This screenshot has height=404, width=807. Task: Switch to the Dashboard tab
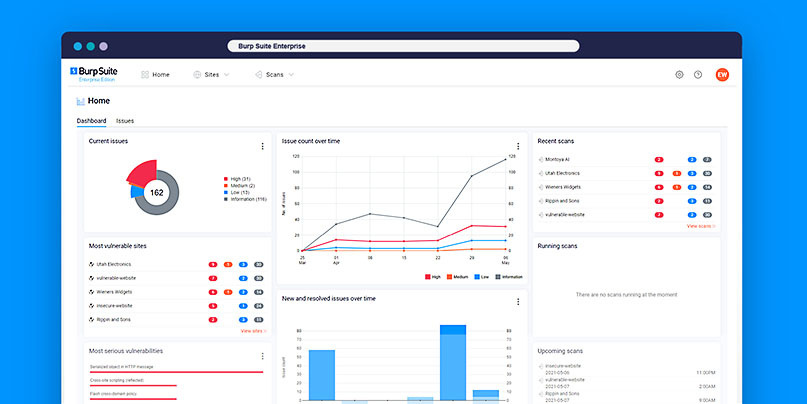click(x=91, y=121)
